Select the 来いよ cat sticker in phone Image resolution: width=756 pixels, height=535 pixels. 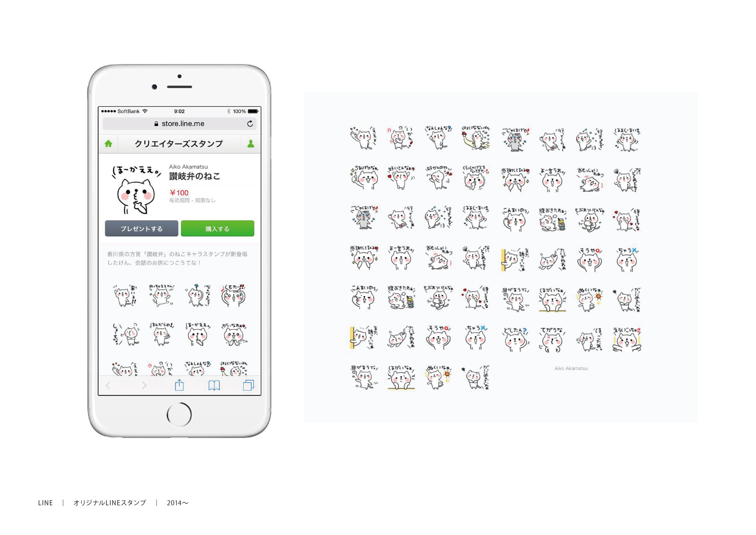coord(125,296)
